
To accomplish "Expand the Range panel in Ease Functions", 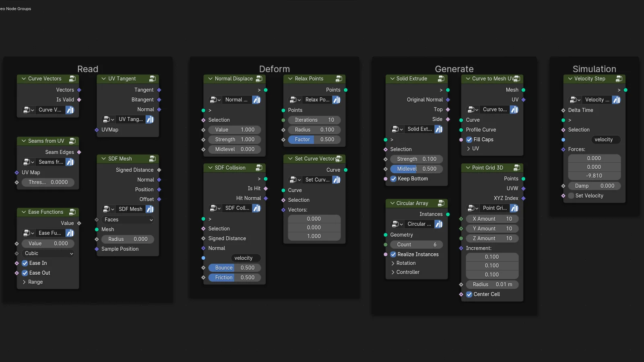I will 35,282.
